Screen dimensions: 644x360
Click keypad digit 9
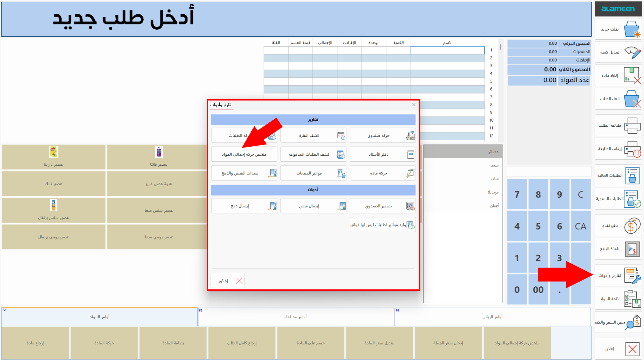pyautogui.click(x=560, y=195)
